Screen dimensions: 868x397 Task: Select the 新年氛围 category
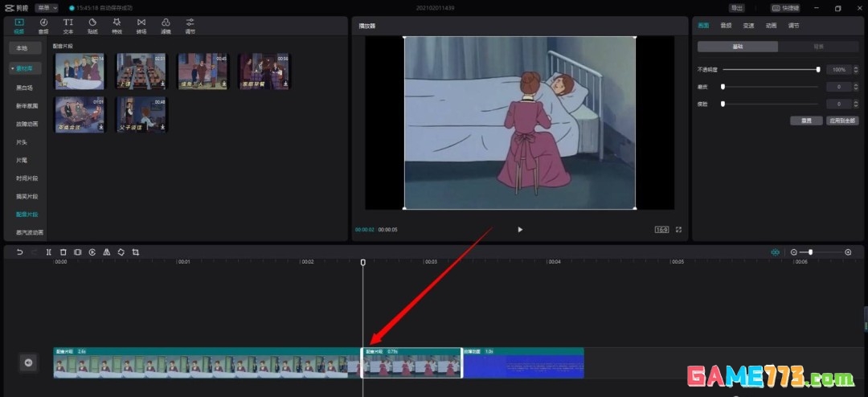pyautogui.click(x=27, y=106)
